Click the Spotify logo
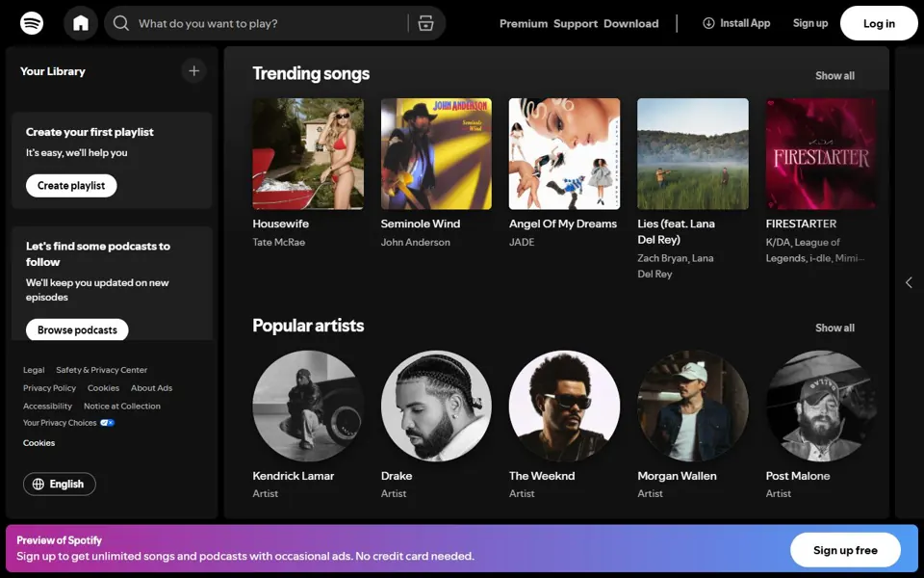This screenshot has width=924, height=578. 32,23
